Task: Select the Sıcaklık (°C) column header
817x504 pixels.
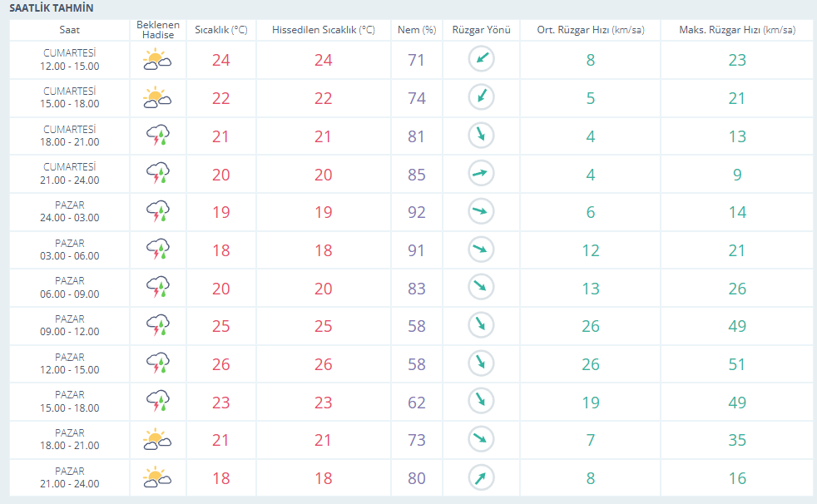Action: [221, 30]
